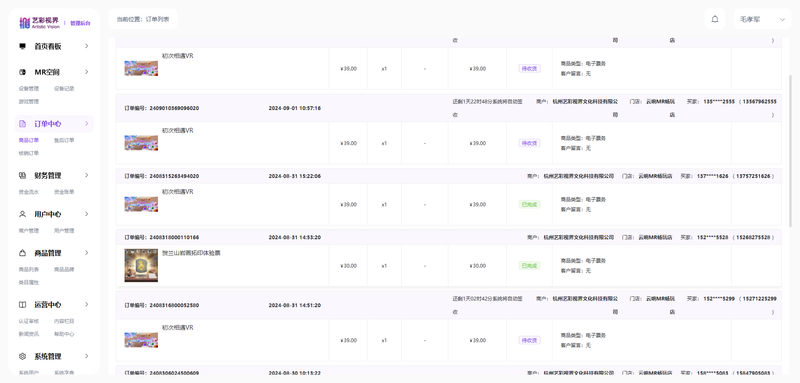This screenshot has height=383, width=800.
Task: Open 游戏管理 submenu item
Action: point(29,101)
